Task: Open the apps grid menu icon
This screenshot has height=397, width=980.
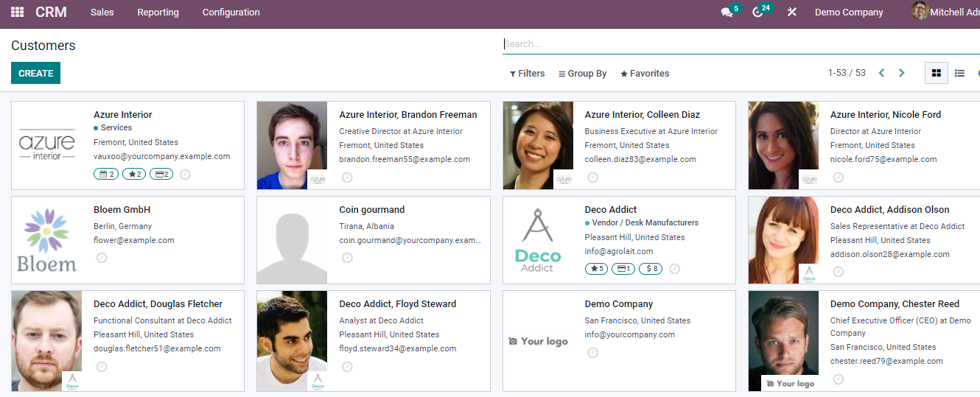Action: point(17,13)
